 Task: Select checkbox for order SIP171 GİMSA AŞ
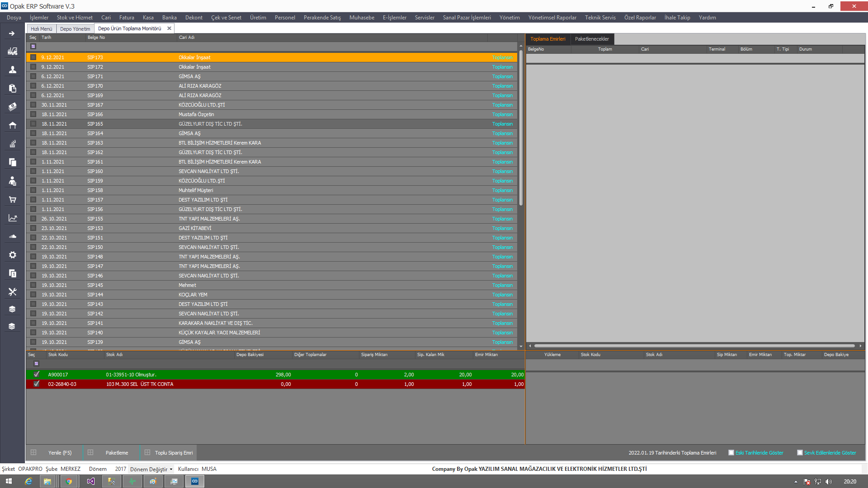(33, 76)
